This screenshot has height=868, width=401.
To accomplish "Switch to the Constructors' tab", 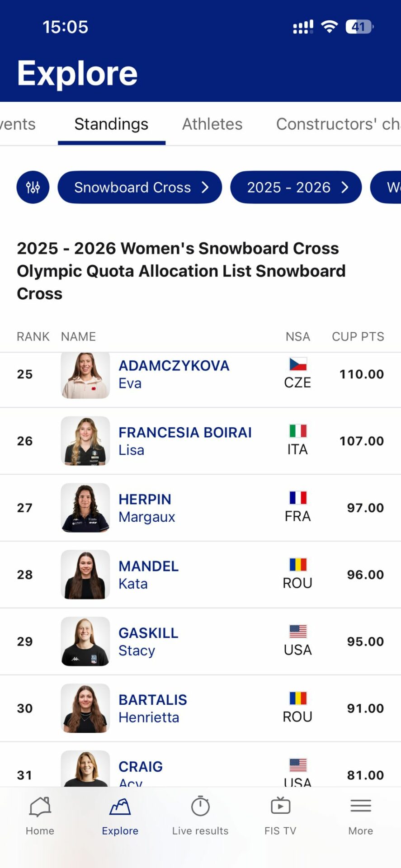I will coord(338,124).
